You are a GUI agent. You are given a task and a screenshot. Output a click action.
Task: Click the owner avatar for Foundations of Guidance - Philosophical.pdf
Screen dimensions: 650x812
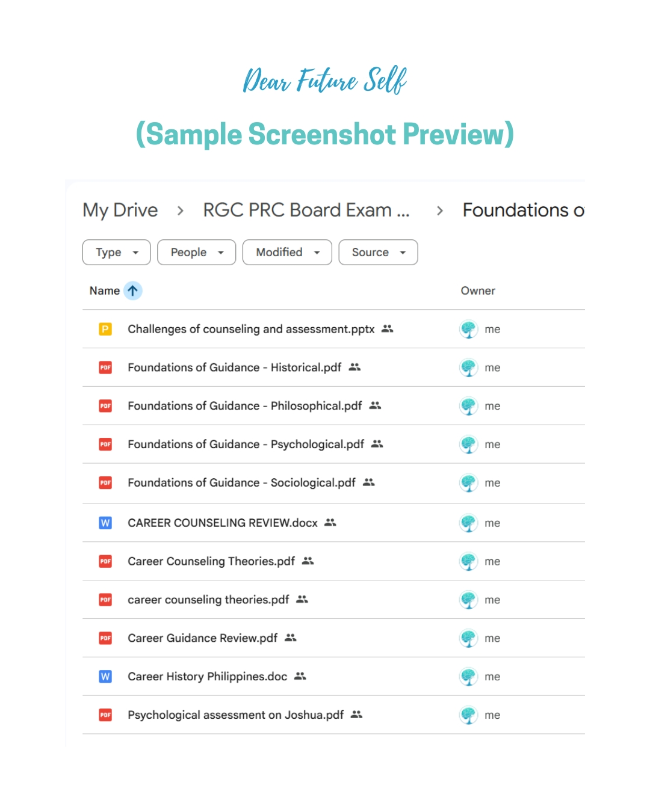point(468,406)
